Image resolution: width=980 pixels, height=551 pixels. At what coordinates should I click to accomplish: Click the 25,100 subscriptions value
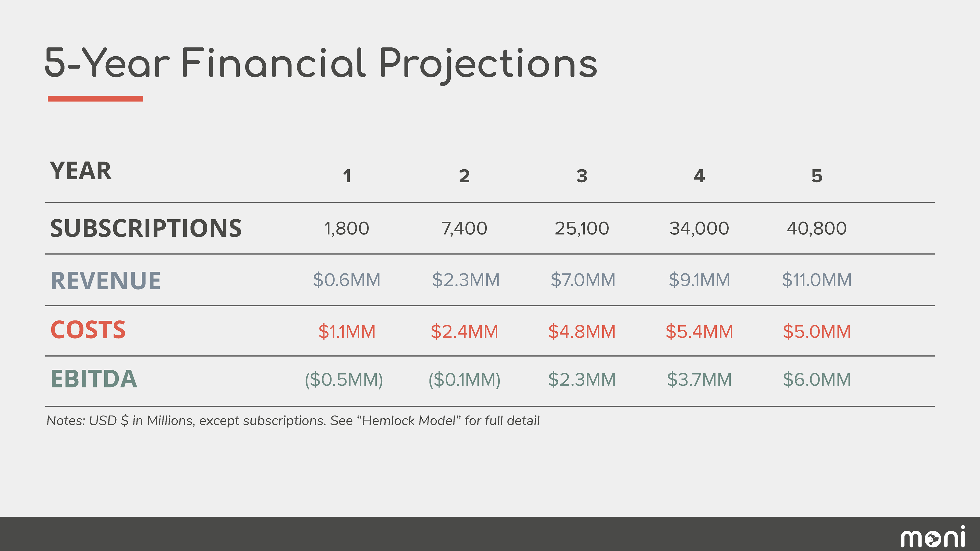click(582, 229)
